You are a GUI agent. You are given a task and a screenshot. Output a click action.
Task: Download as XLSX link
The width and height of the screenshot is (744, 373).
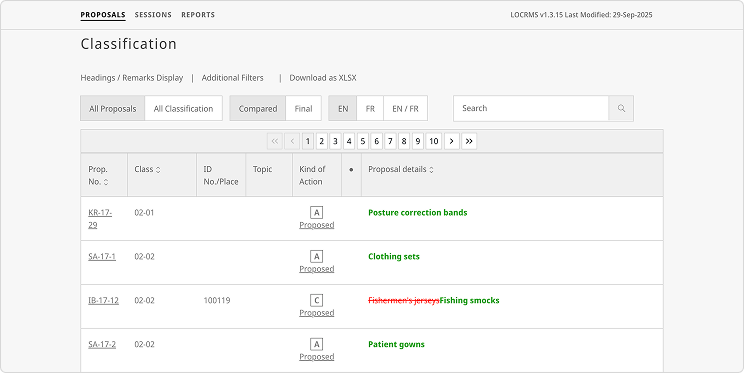tap(323, 78)
